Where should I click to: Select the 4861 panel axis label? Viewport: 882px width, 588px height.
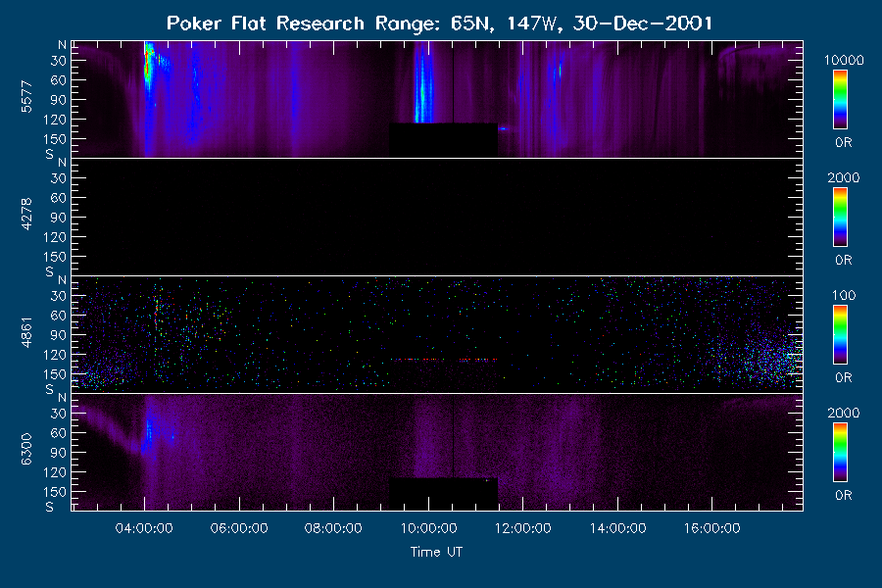(x=26, y=332)
